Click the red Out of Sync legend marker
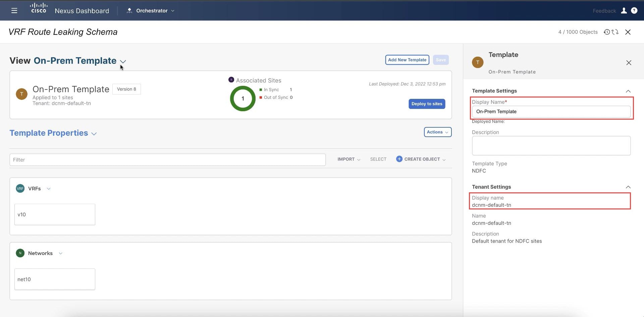The width and height of the screenshot is (644, 317). coord(261,98)
